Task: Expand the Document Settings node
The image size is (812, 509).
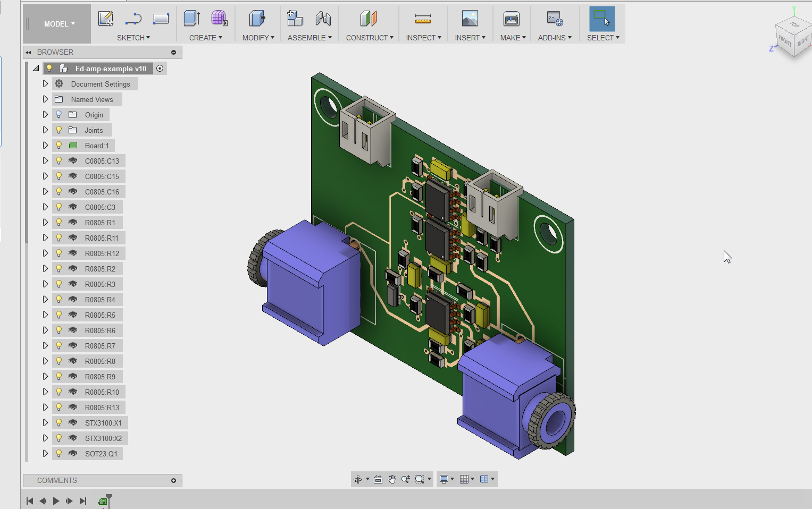Action: tap(45, 83)
